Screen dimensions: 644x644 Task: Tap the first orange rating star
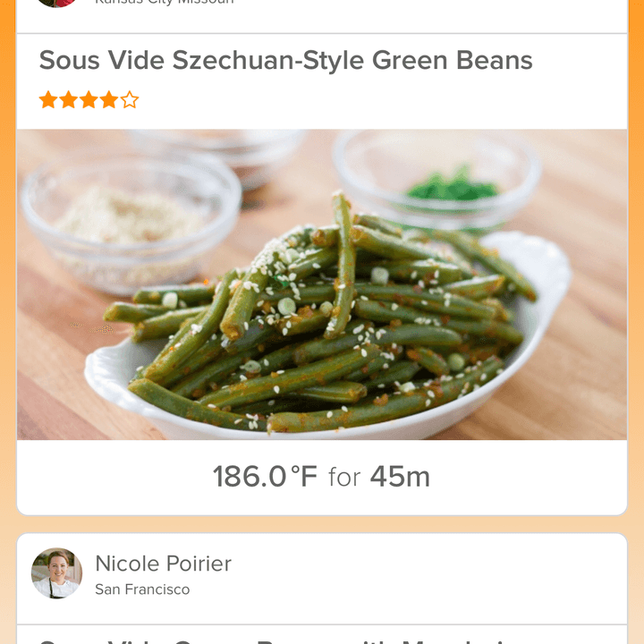tap(48, 100)
